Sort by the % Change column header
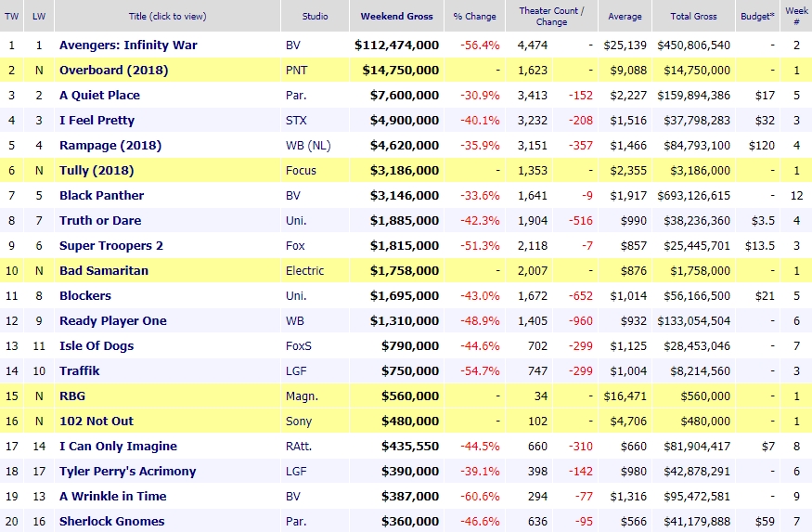 tap(474, 16)
